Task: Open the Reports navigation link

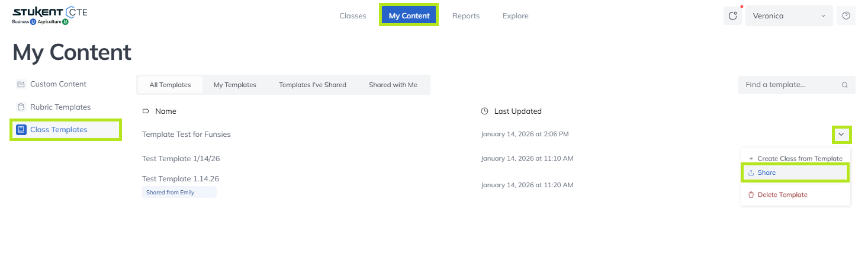Action: pos(465,16)
